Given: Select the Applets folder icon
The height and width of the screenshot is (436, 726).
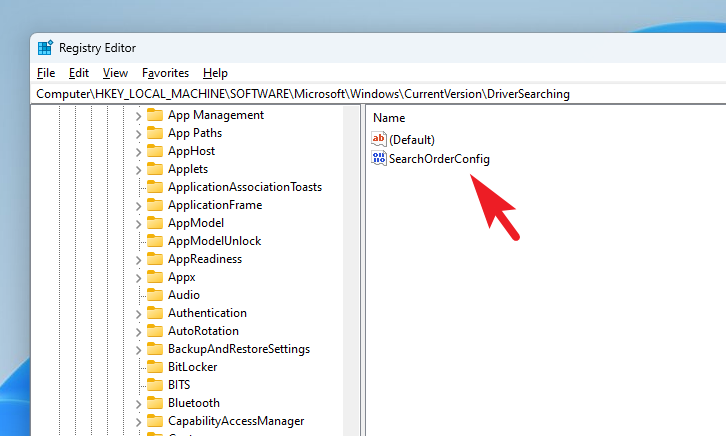Looking at the screenshot, I should [155, 169].
